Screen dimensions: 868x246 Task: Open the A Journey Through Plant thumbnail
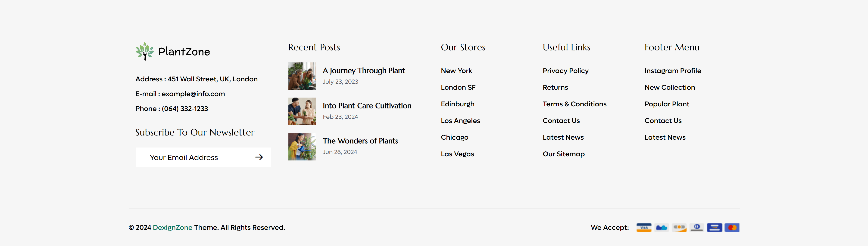click(x=302, y=76)
